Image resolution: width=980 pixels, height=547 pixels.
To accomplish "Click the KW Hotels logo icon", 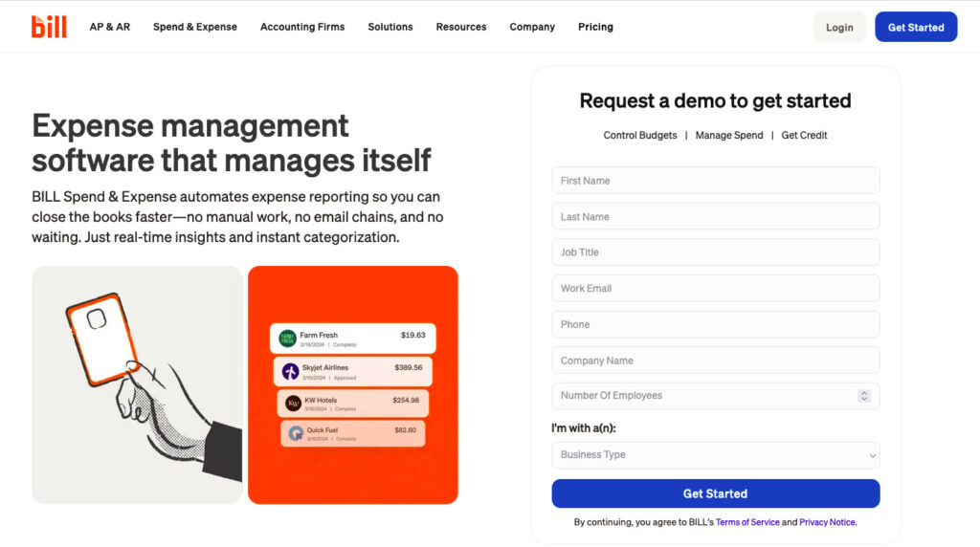I will [x=293, y=404].
